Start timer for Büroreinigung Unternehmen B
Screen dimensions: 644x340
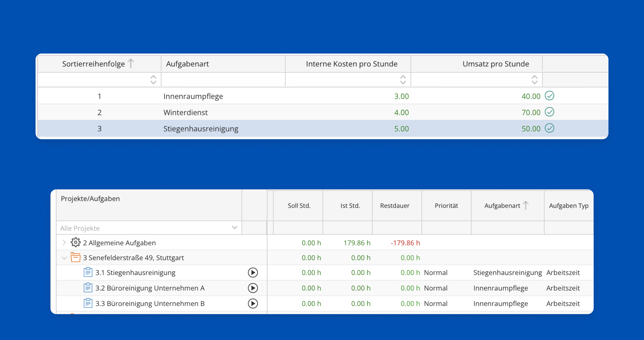point(253,303)
